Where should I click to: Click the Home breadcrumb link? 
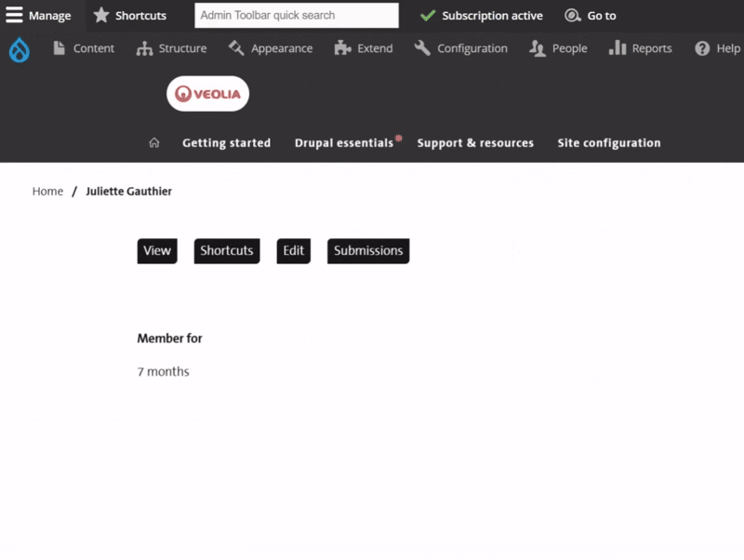46,191
